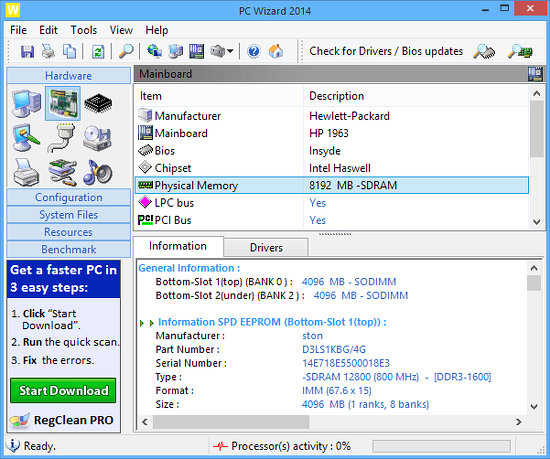Click the Serial Number 14E718E5500018E3 value
Screen dimensions: 550x459
tap(346, 363)
